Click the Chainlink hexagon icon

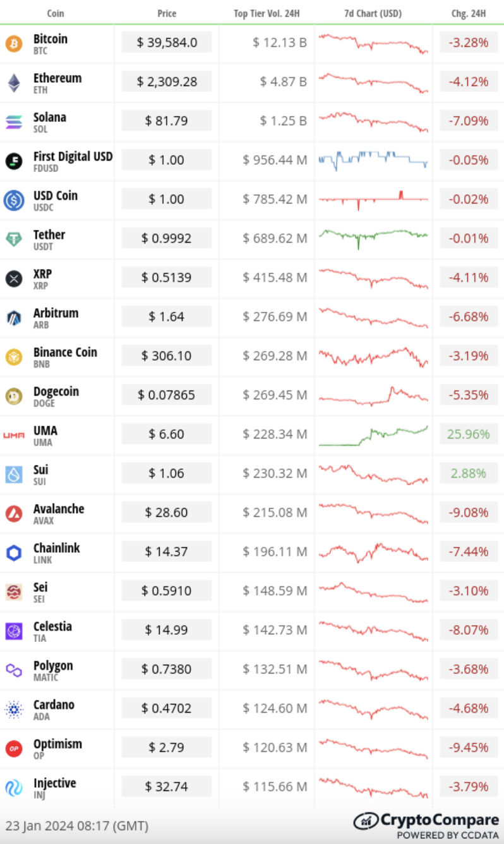(x=13, y=553)
